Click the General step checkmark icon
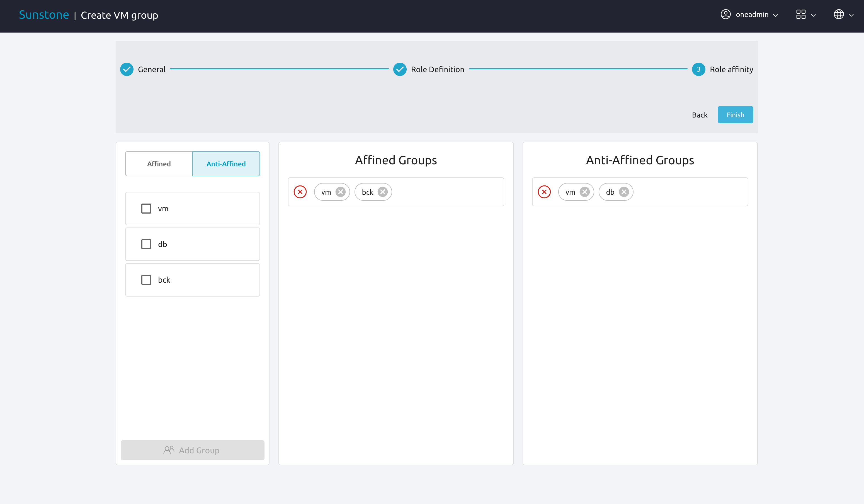This screenshot has width=864, height=504. (127, 69)
